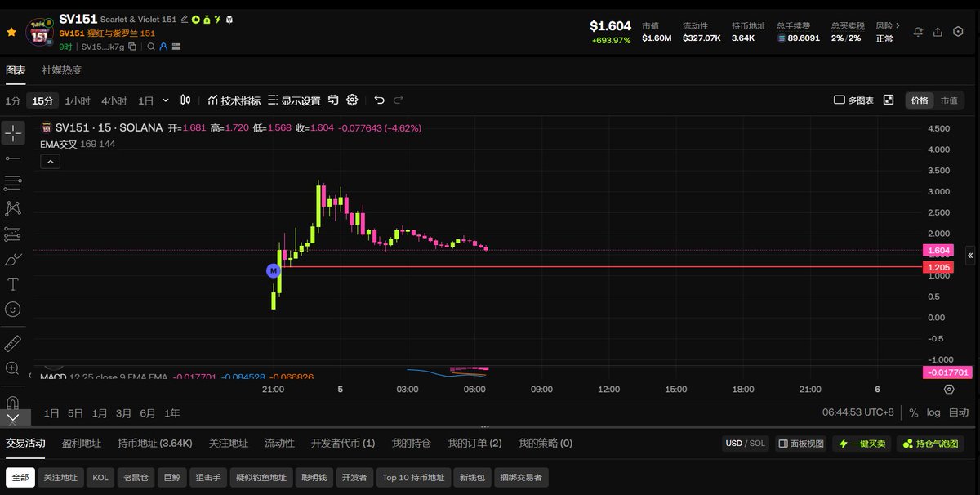The image size is (980, 495).
Task: Open the candlestick chart type selector
Action: pyautogui.click(x=185, y=100)
